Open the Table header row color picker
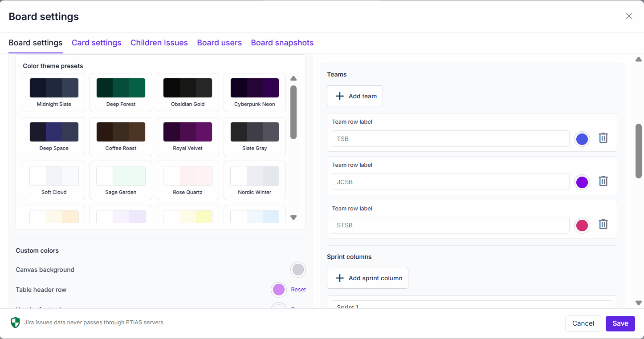 pos(279,290)
